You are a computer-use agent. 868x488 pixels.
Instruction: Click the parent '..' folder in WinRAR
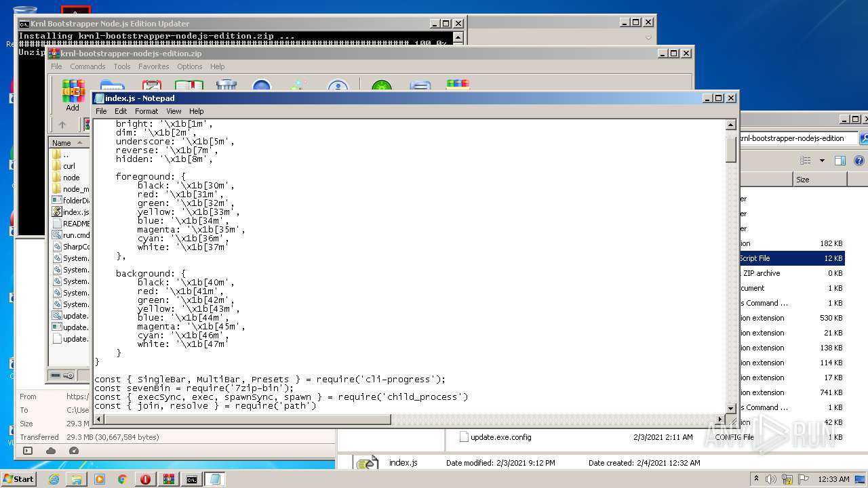tap(65, 155)
